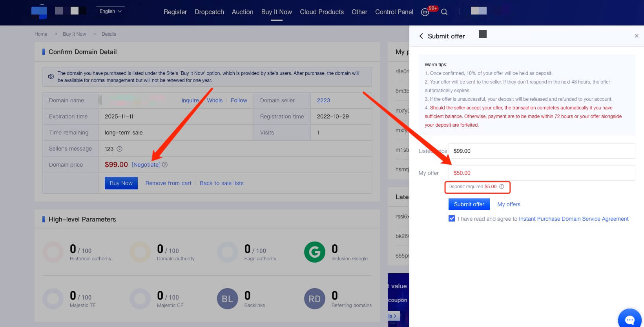The image size is (644, 327).
Task: Click help icon next to Negotiate
Action: [165, 165]
